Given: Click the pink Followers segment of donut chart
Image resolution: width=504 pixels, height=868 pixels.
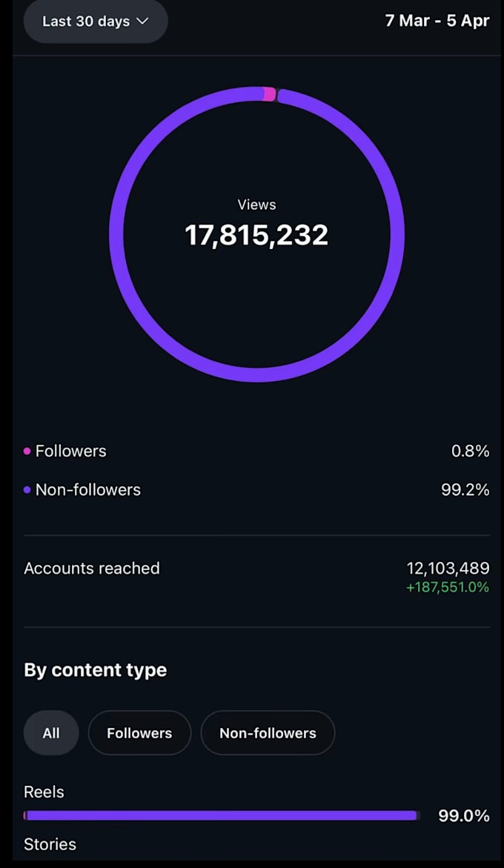Looking at the screenshot, I should tap(269, 94).
